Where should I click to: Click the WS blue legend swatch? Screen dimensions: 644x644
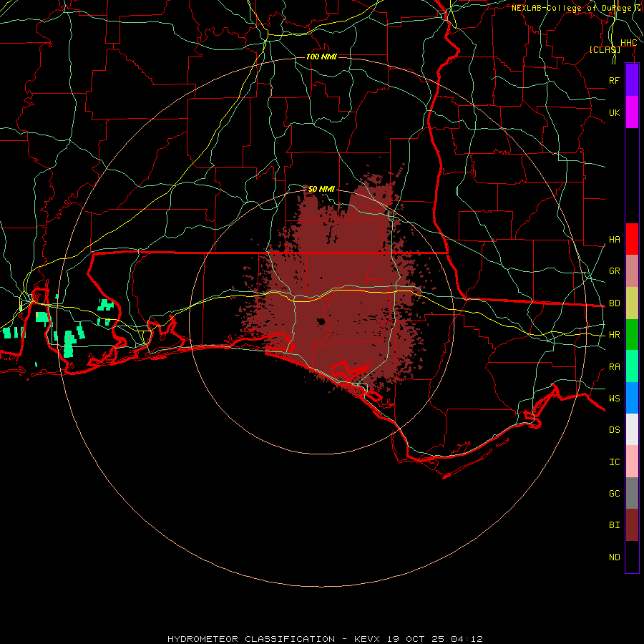coord(632,398)
